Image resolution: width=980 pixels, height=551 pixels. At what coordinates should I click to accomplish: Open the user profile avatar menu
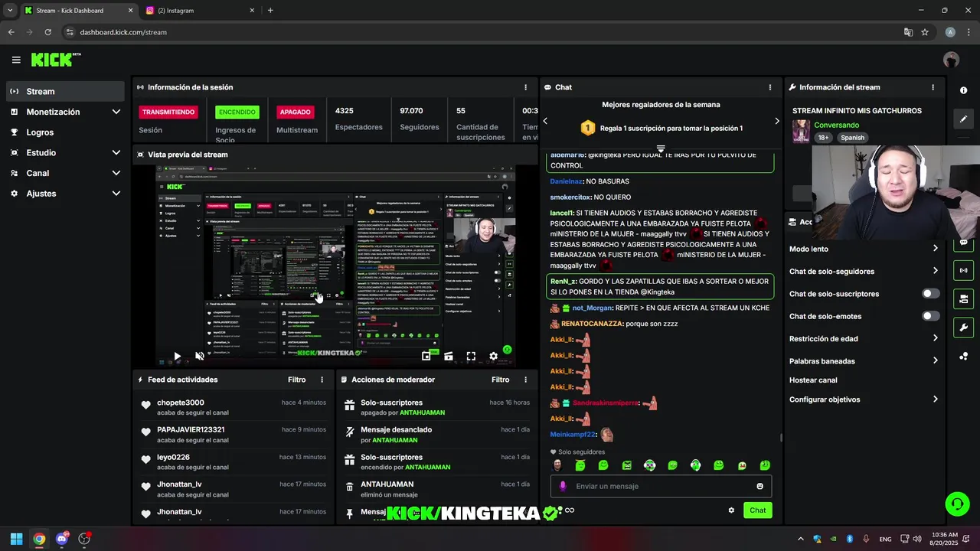[x=951, y=60]
